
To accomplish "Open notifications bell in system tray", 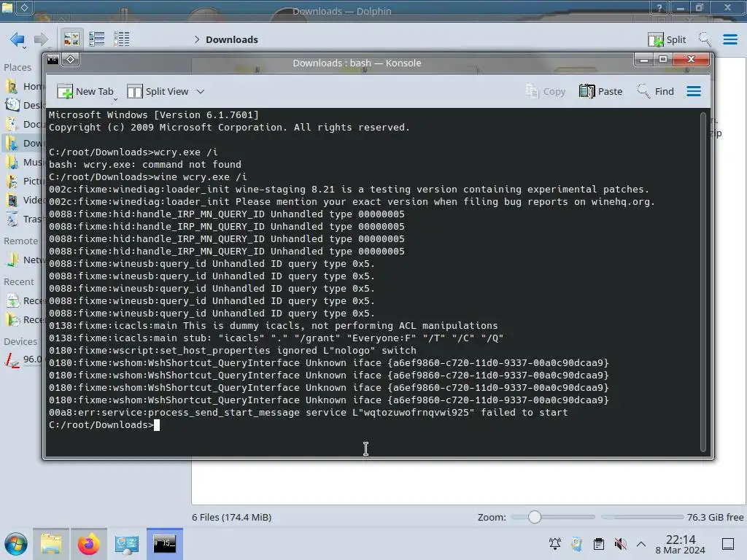I will pos(555,544).
